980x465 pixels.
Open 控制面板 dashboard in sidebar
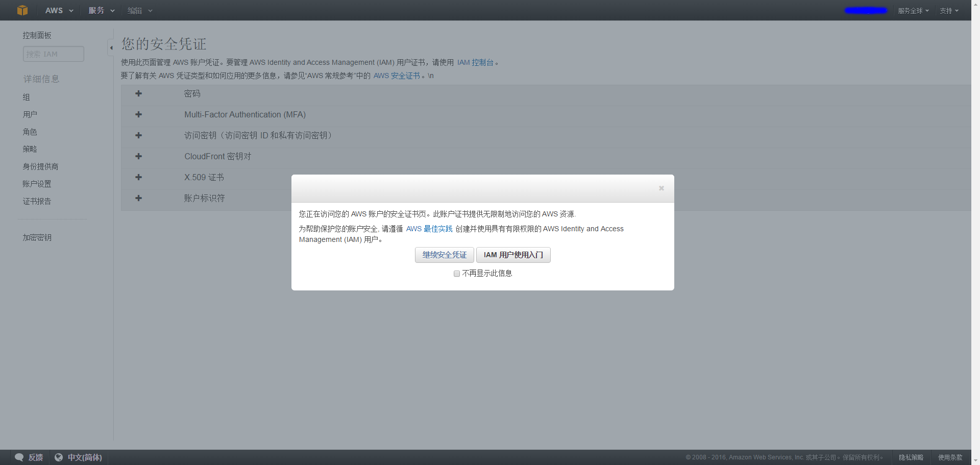(x=37, y=35)
